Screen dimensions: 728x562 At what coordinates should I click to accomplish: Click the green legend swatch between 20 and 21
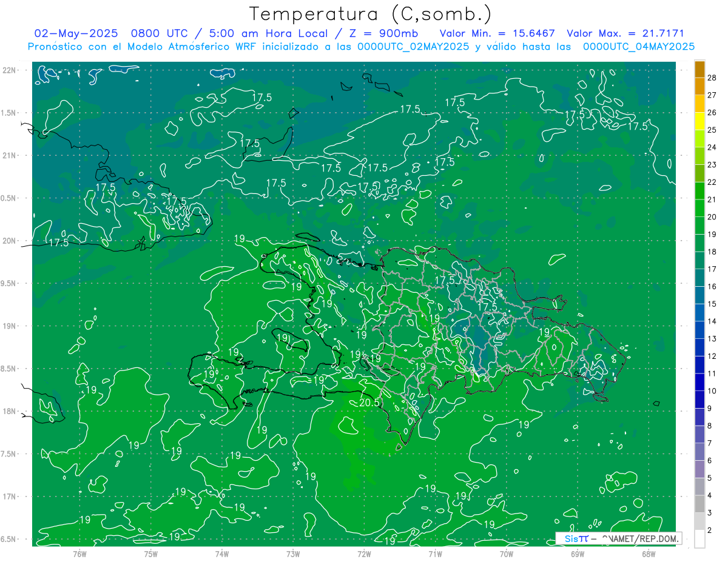pos(699,209)
